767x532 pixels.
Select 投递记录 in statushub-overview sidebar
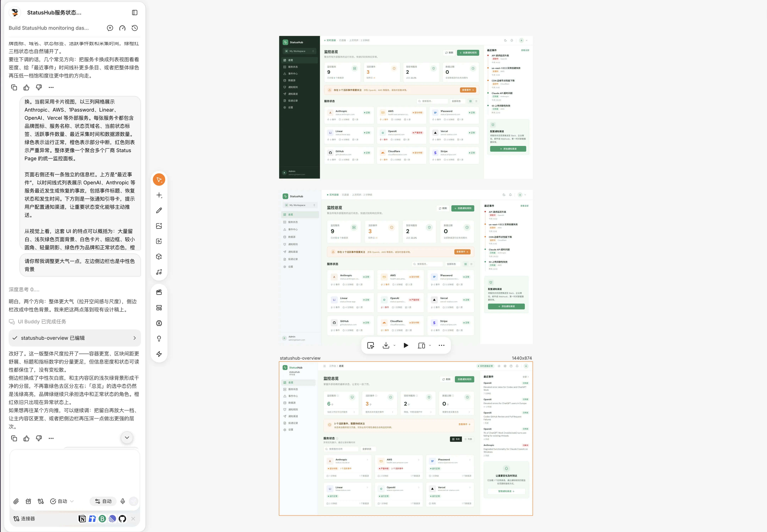tap(299, 423)
